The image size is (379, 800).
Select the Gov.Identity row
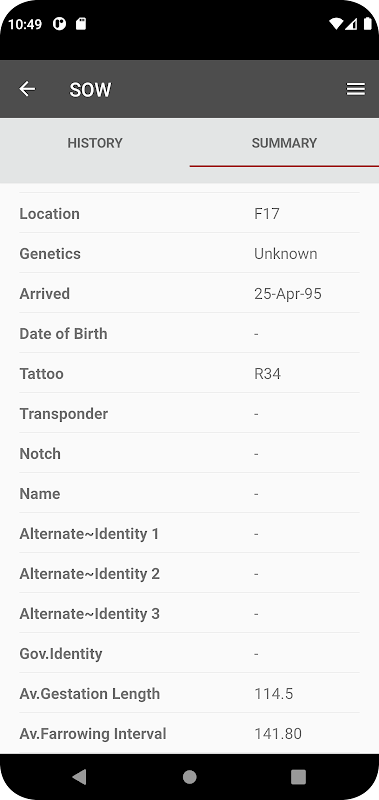(189, 654)
